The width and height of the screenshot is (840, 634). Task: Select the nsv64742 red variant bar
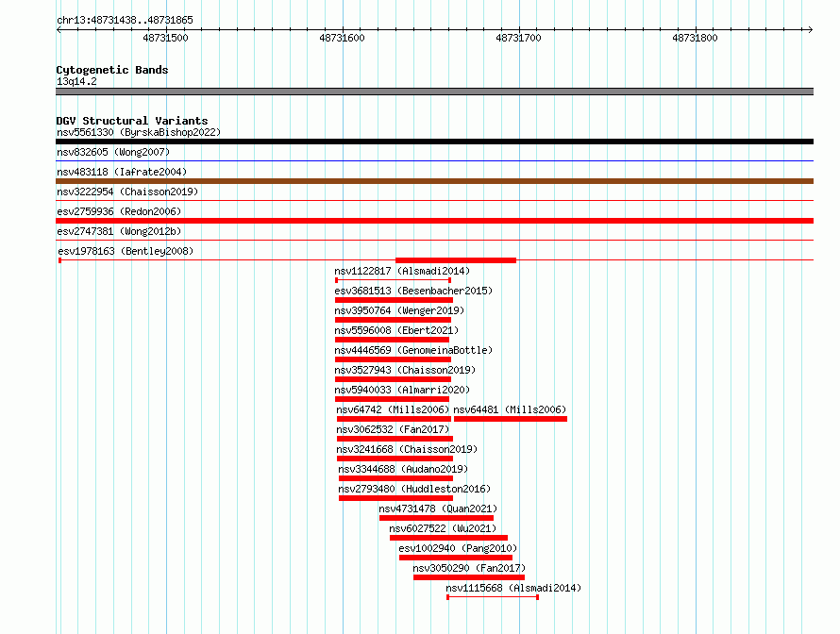(x=394, y=419)
